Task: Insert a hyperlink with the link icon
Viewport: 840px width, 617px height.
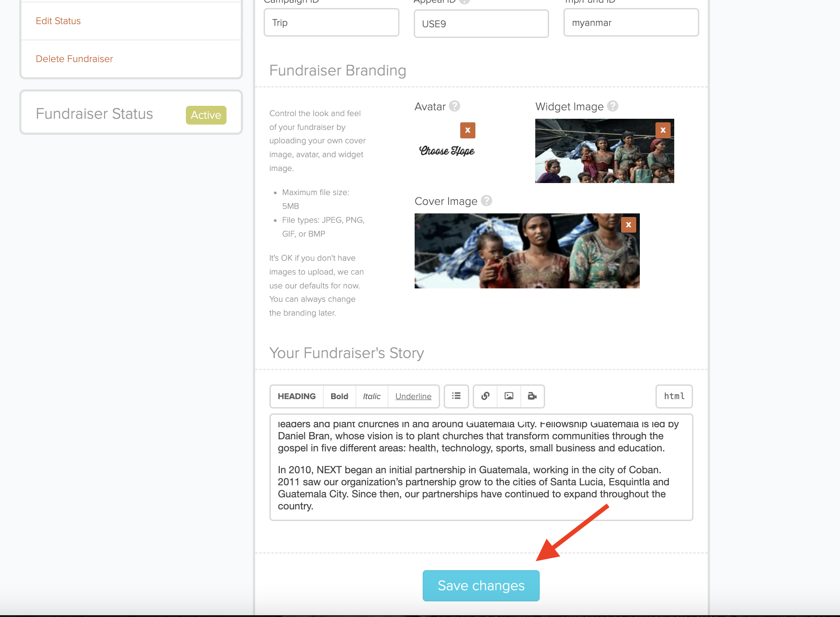Action: pos(485,396)
